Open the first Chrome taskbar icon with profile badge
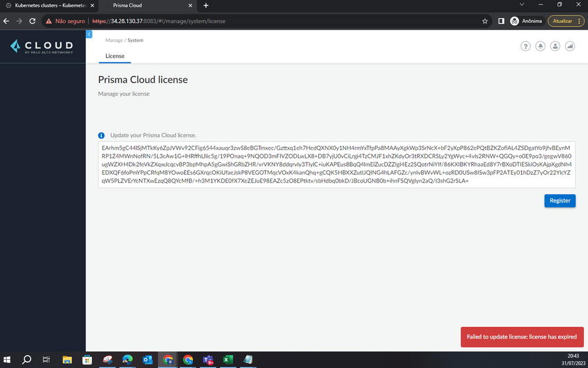The image size is (588, 368). 168,360
